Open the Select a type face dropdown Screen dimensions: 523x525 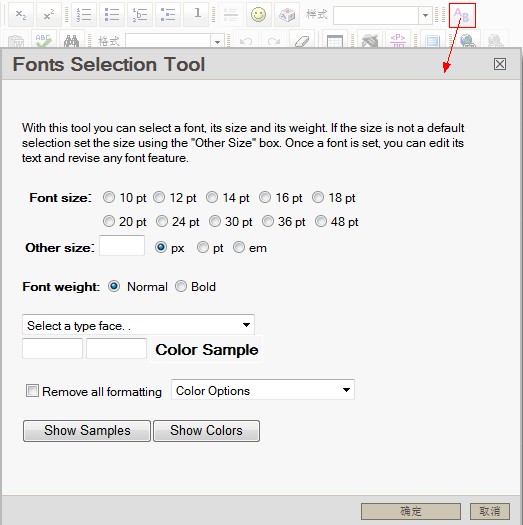click(x=138, y=325)
